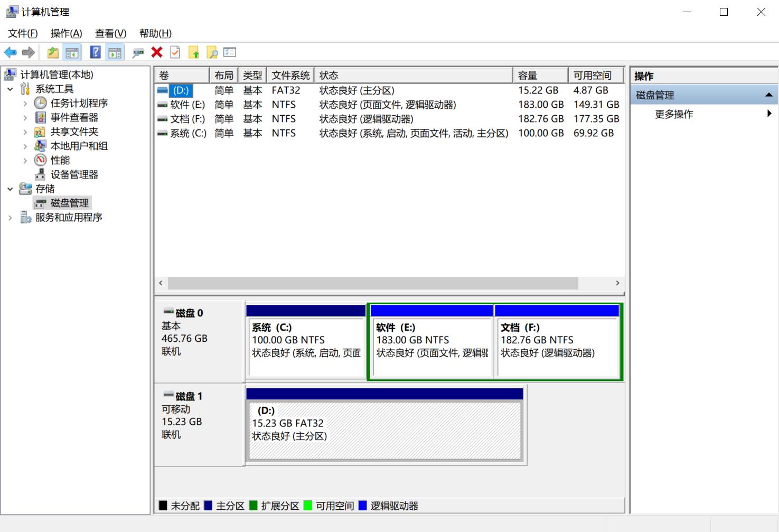Open Help using the blue question mark toolbar icon

coord(95,52)
